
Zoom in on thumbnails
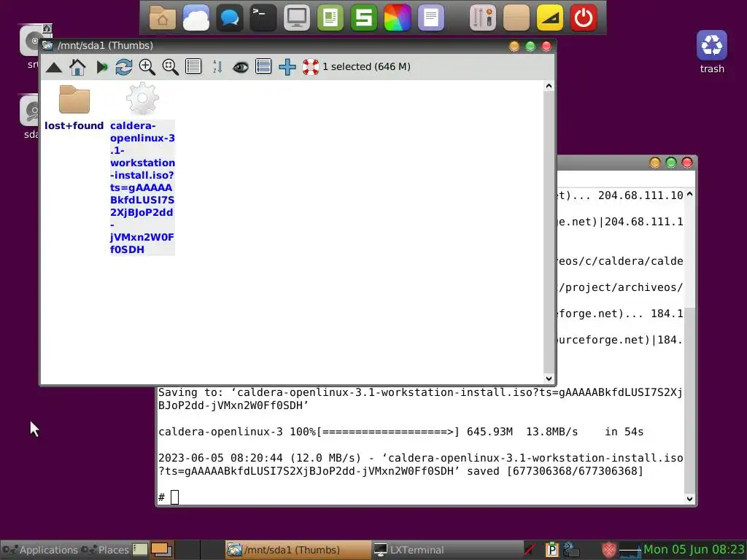click(147, 67)
